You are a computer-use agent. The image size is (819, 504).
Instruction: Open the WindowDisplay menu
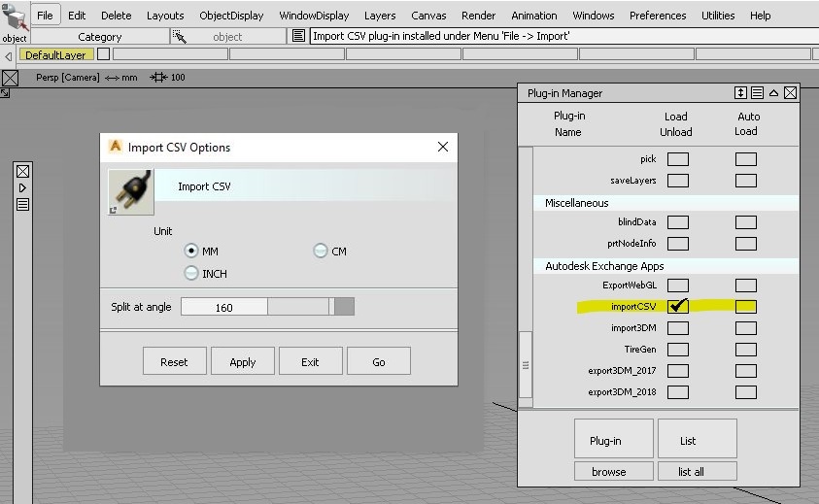pos(314,16)
